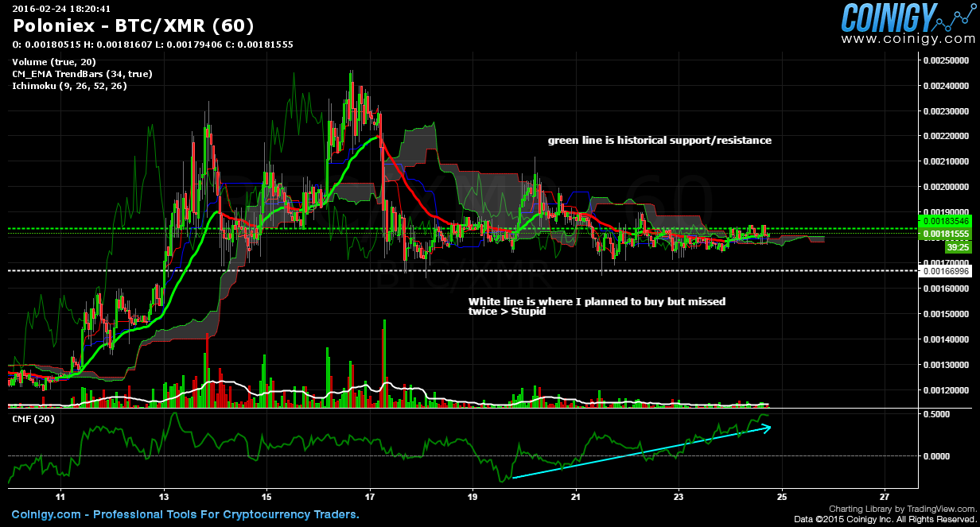Click the CMF (20) indicator label
Viewport: 980px width, 527px height.
click(x=33, y=418)
